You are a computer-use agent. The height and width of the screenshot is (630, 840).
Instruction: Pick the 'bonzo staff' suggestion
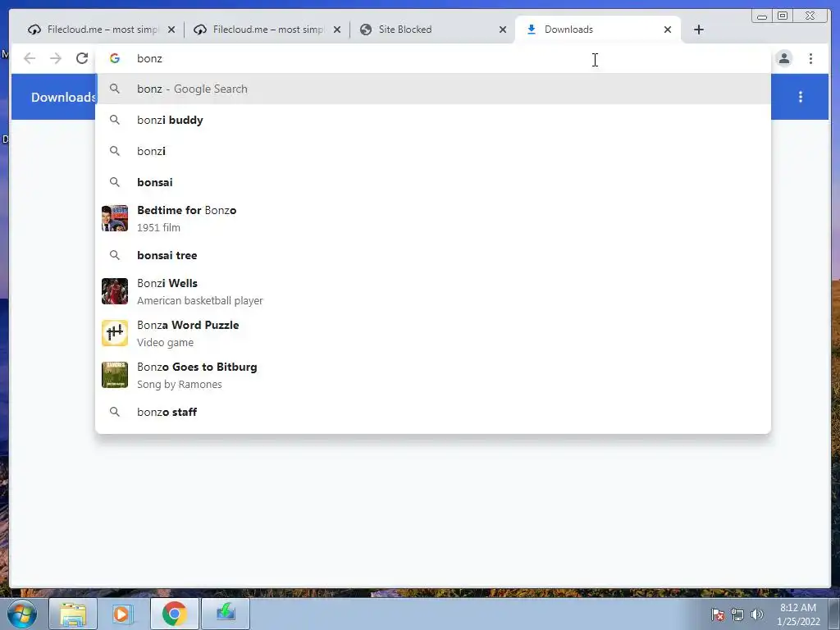(x=433, y=412)
